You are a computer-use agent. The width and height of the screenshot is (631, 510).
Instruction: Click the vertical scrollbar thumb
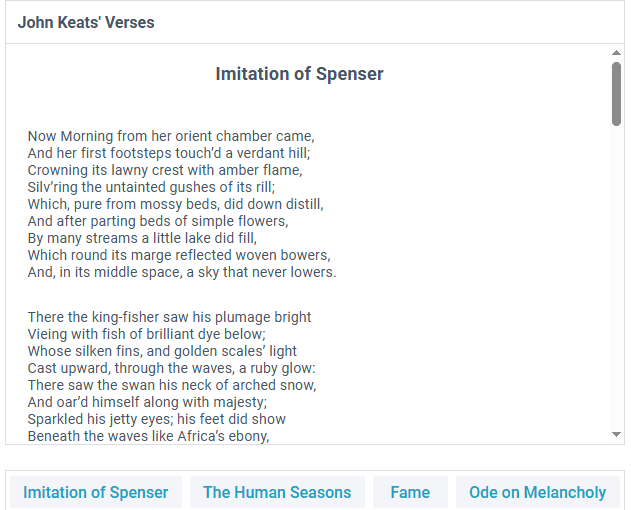616,94
